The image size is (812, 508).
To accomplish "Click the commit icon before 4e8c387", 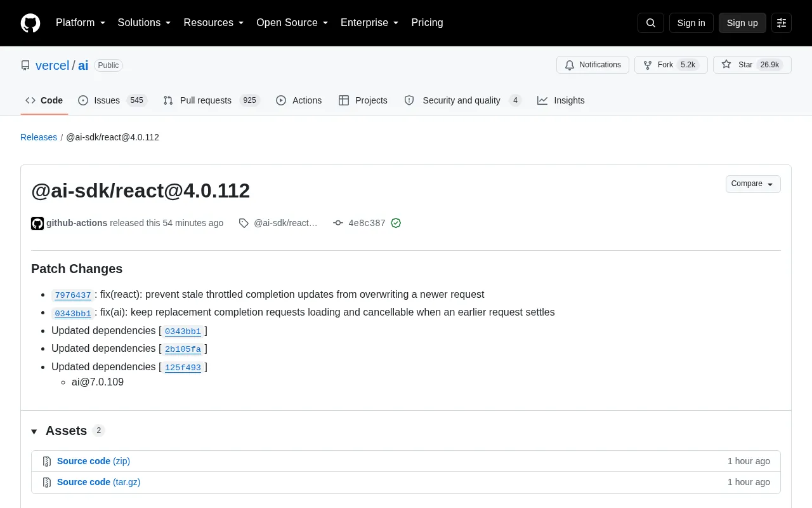I will (338, 223).
